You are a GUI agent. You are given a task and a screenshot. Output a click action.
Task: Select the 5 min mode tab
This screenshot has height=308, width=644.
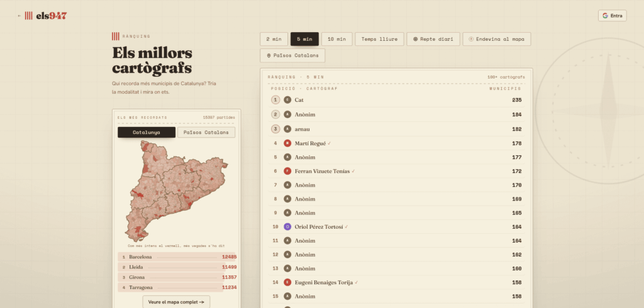point(304,39)
